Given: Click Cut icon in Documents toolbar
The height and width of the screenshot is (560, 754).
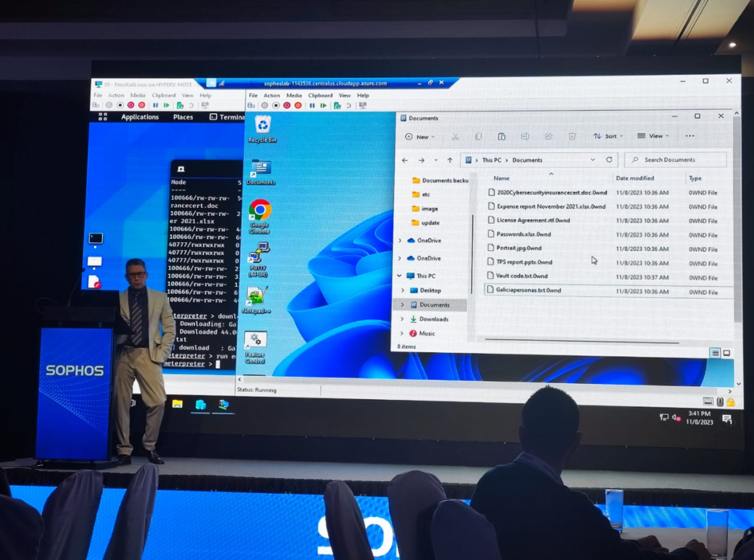Looking at the screenshot, I should click(x=455, y=136).
